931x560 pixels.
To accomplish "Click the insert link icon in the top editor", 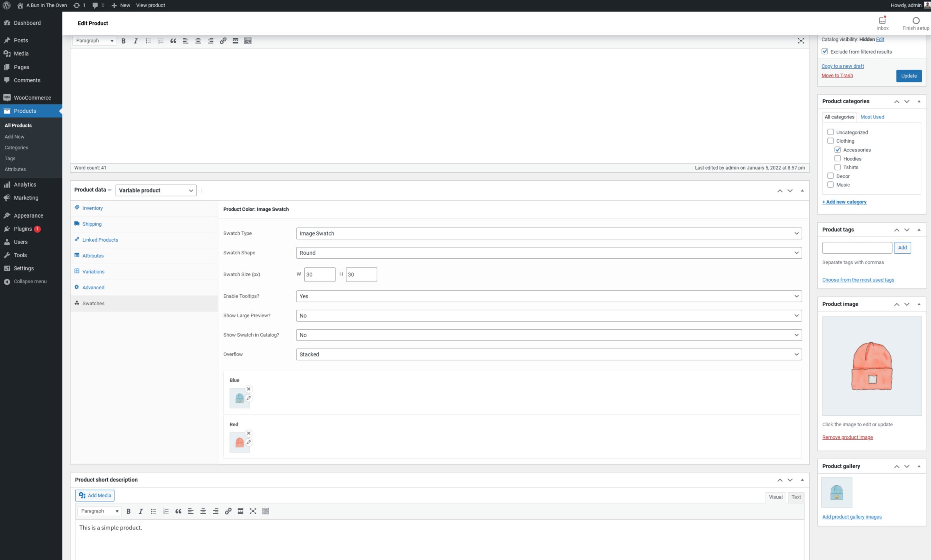I will pos(223,41).
